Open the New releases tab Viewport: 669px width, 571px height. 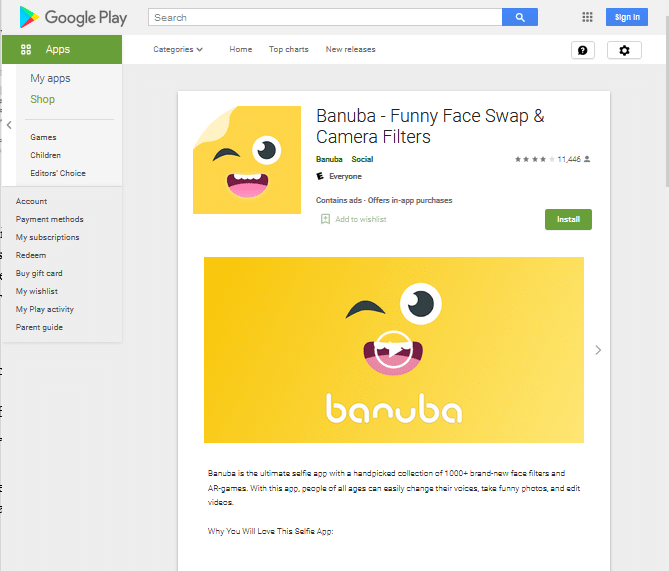351,50
